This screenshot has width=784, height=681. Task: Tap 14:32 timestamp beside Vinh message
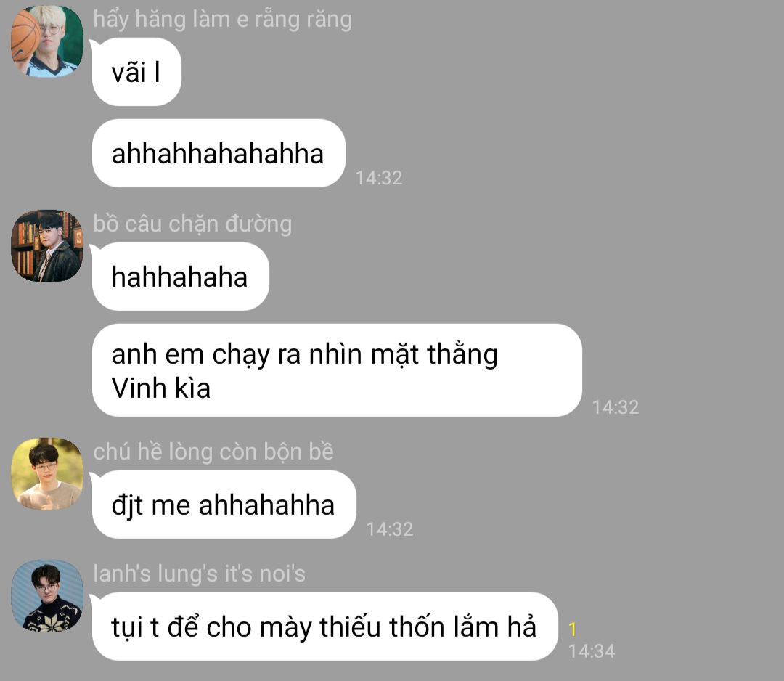pyautogui.click(x=616, y=407)
